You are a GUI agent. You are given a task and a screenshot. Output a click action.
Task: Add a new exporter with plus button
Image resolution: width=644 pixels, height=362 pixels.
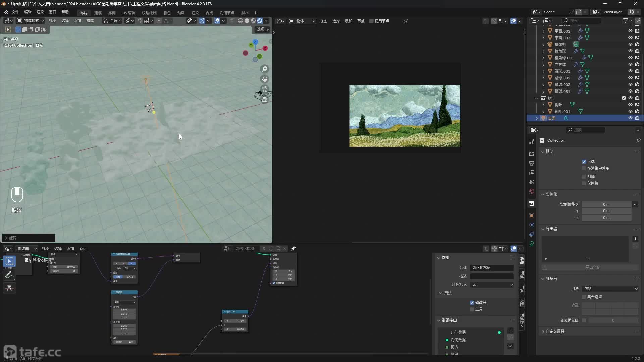pos(635,239)
